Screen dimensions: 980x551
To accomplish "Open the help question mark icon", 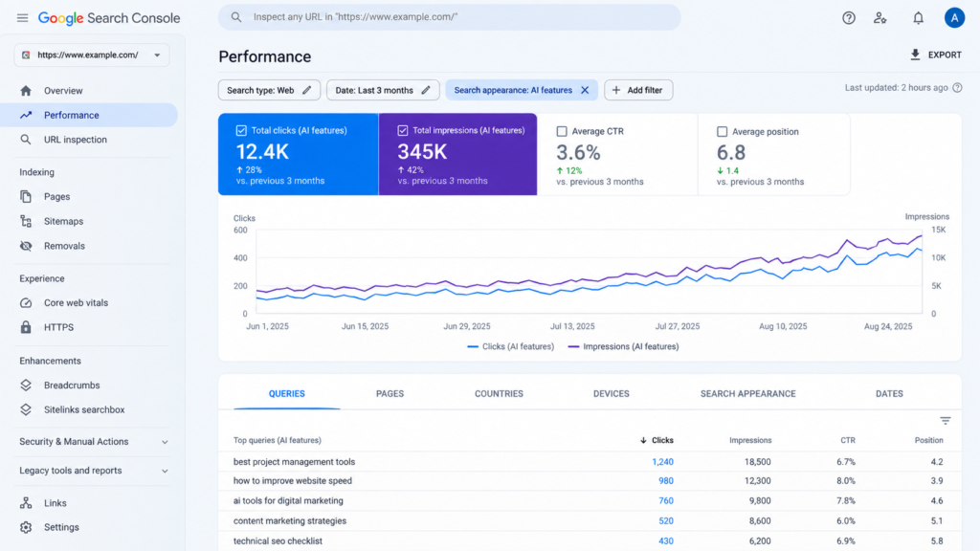I will 848,18.
